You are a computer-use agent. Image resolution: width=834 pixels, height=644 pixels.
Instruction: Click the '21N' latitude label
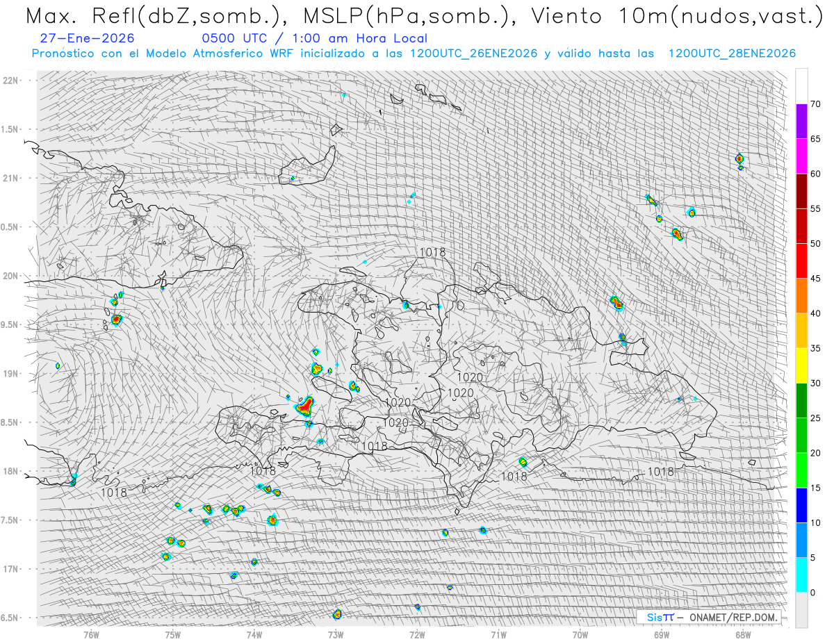[x=10, y=179]
